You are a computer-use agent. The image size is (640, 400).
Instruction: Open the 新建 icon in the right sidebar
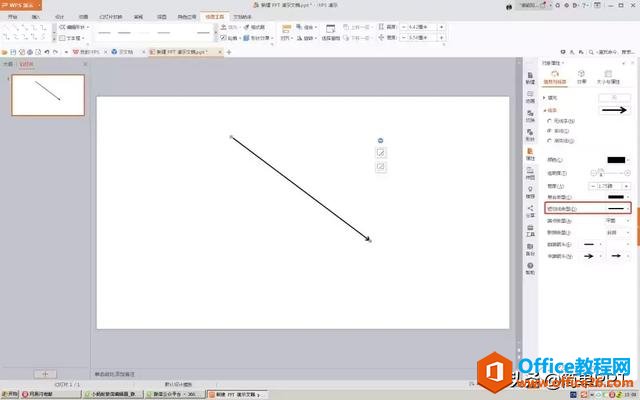coord(530,78)
